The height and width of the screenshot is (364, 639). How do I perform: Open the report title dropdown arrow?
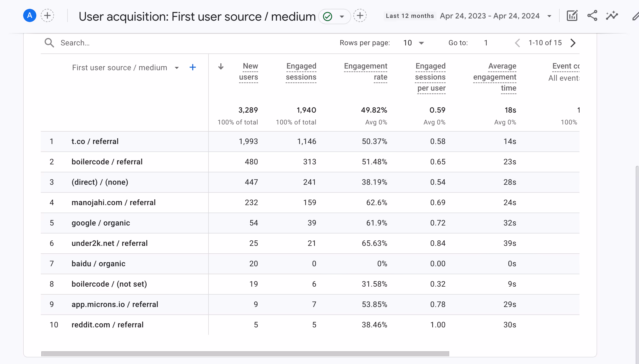coord(342,17)
